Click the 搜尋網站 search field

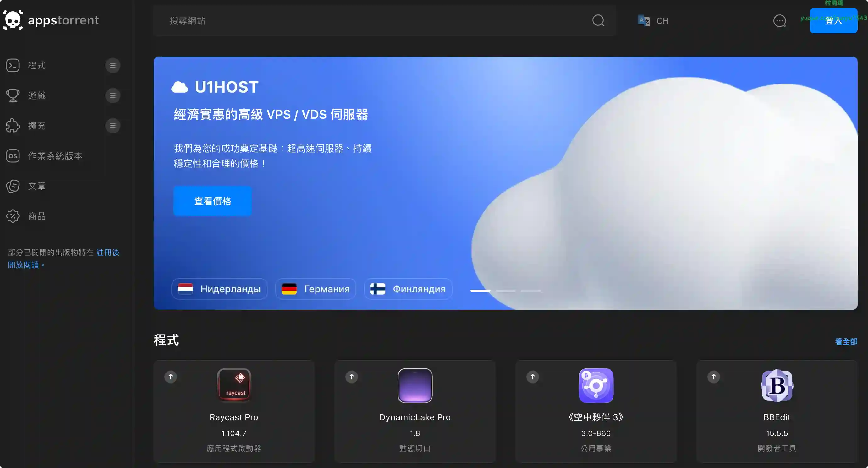click(371, 21)
